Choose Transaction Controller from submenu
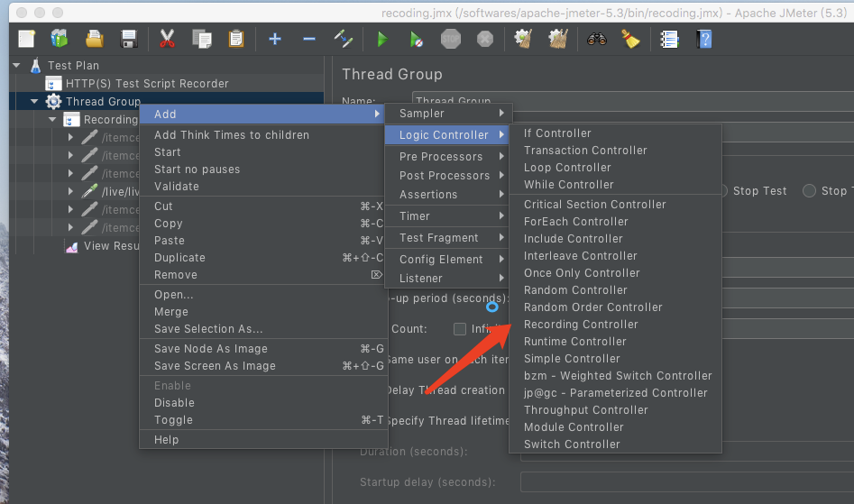 (x=615, y=151)
